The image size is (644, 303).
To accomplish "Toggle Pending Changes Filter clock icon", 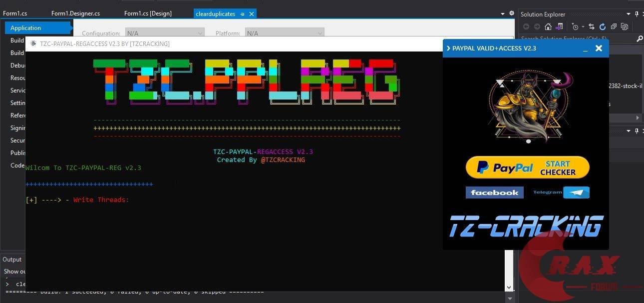I will [x=575, y=26].
